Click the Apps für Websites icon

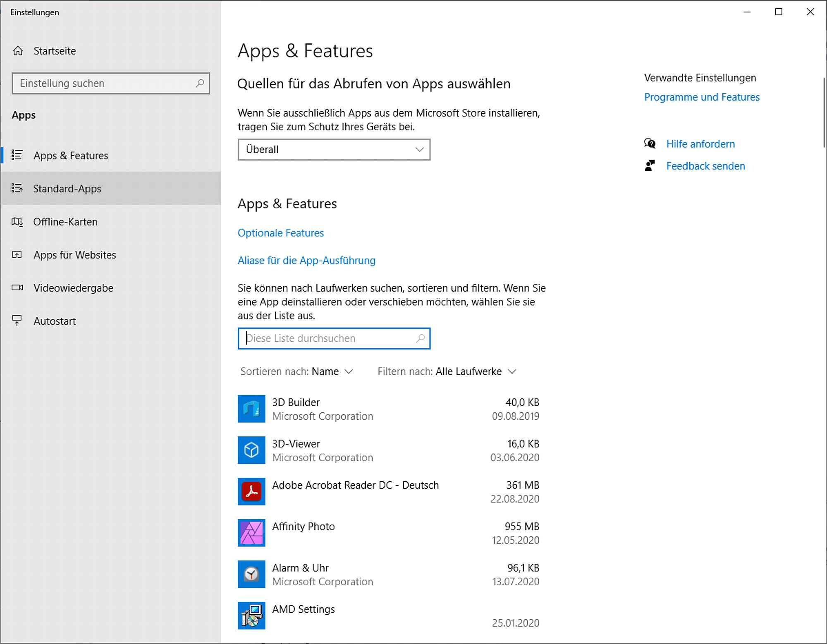(17, 255)
